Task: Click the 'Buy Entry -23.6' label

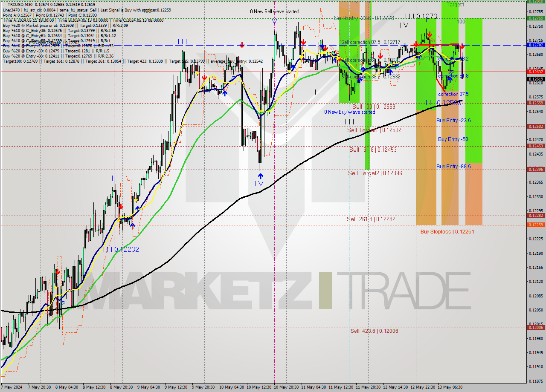Action: [453, 121]
